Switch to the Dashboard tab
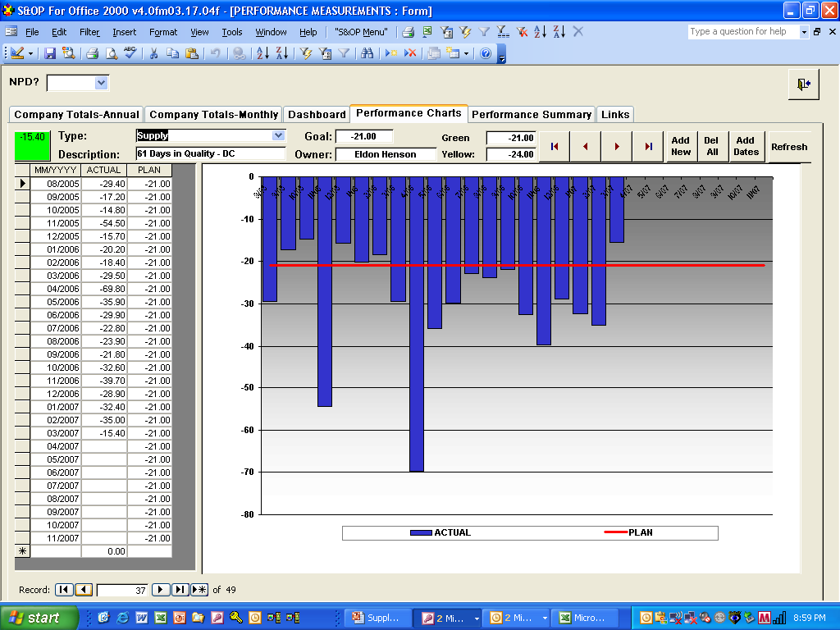 point(317,115)
